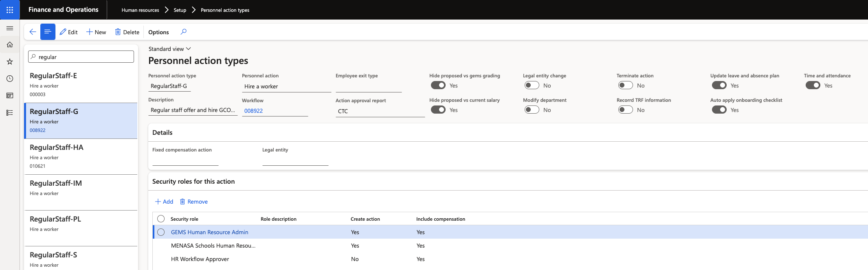Expand the hamburger navigation pane
The width and height of the screenshot is (868, 270).
tap(10, 28)
